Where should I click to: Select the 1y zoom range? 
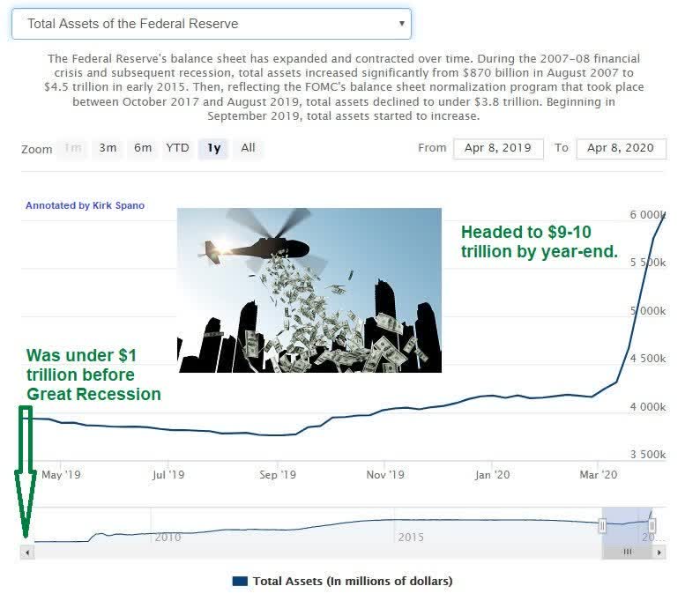[213, 148]
